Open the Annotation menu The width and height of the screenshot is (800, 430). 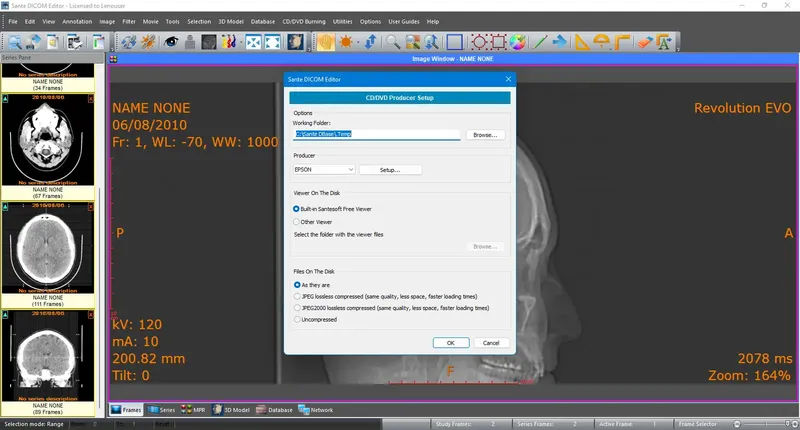(x=77, y=21)
